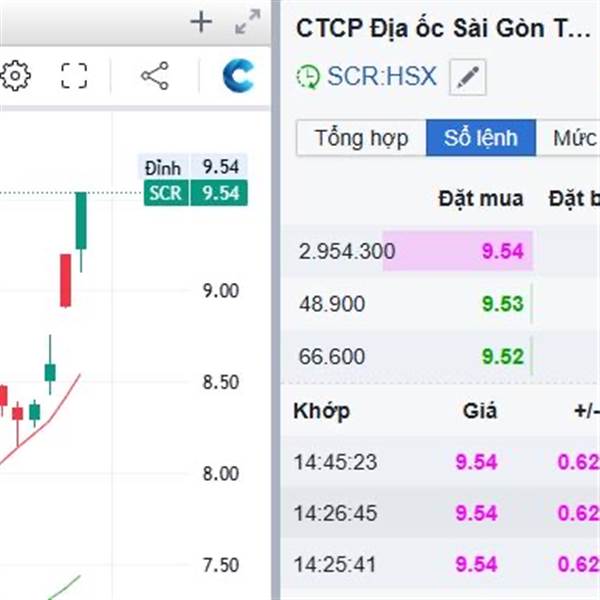Click the Giá column header
Screen dimensions: 600x600
pos(480,411)
